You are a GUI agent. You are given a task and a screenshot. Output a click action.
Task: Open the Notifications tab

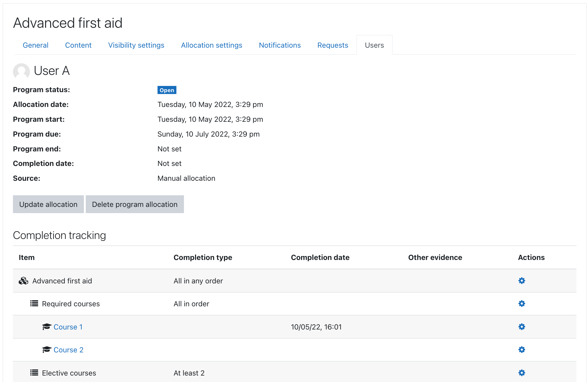[280, 45]
